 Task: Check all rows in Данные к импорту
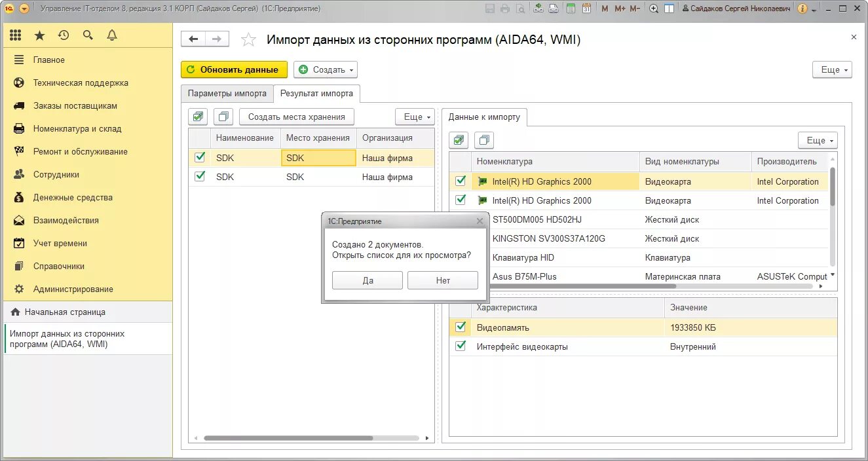point(459,140)
